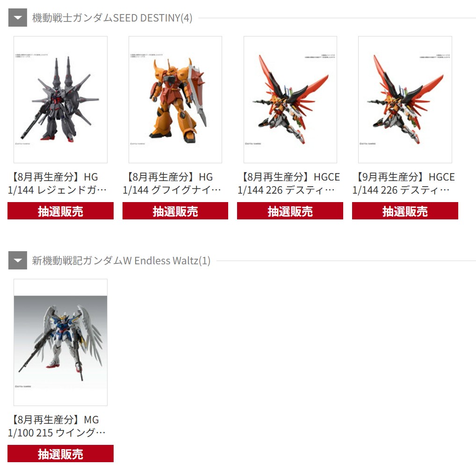Open the orange Gouf Ignited product image

point(175,100)
